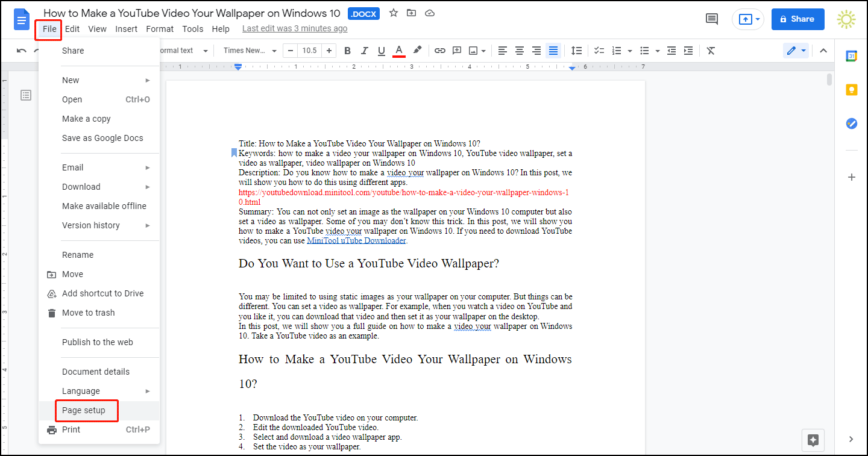
Task: Select Version history
Action: click(99, 225)
